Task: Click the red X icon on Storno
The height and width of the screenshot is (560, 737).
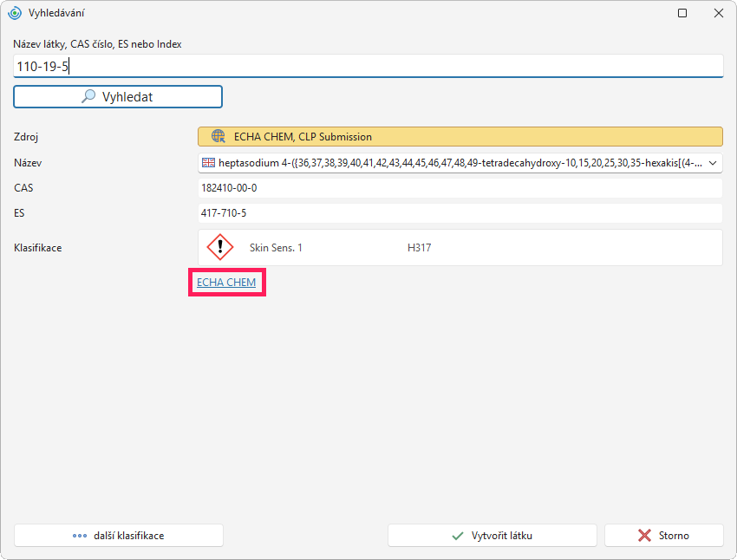Action: (644, 535)
